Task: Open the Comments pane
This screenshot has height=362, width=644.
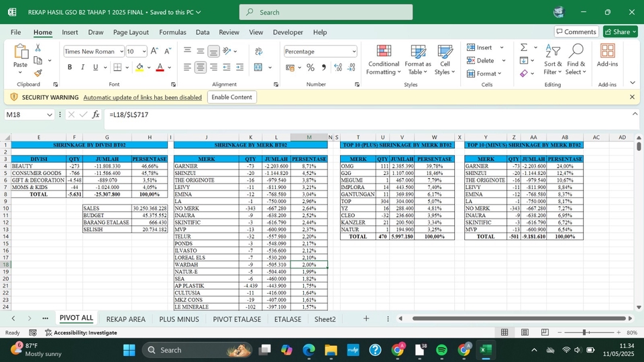Action: pyautogui.click(x=576, y=32)
